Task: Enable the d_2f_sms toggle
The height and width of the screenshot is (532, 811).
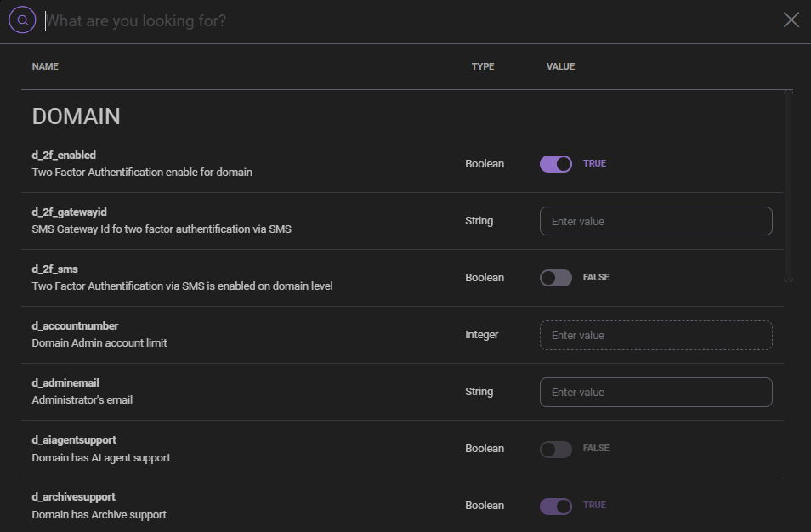Action: pyautogui.click(x=555, y=277)
